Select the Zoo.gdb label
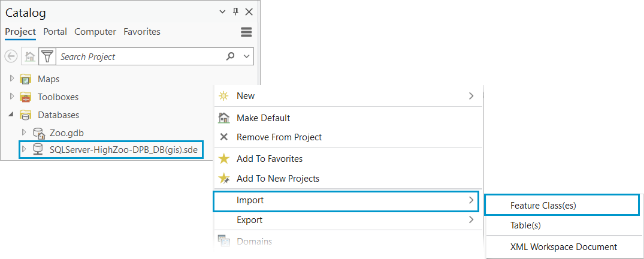Image resolution: width=644 pixels, height=259 pixels. coord(67,133)
